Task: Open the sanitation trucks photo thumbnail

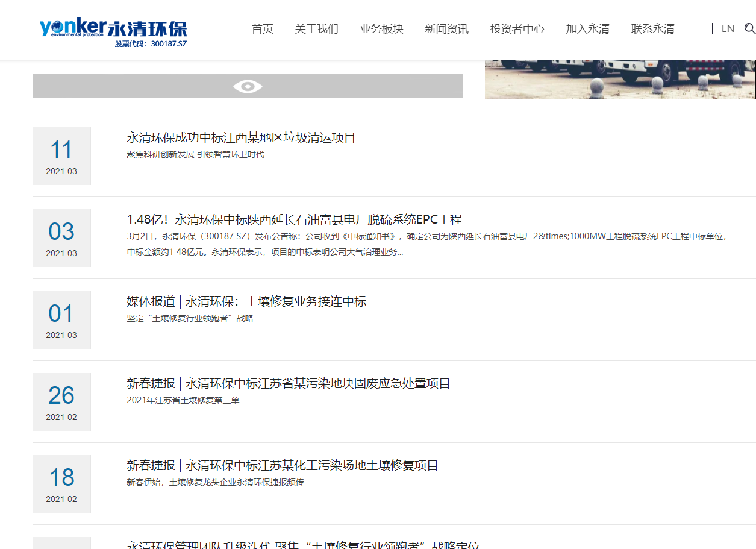Action: coord(620,79)
